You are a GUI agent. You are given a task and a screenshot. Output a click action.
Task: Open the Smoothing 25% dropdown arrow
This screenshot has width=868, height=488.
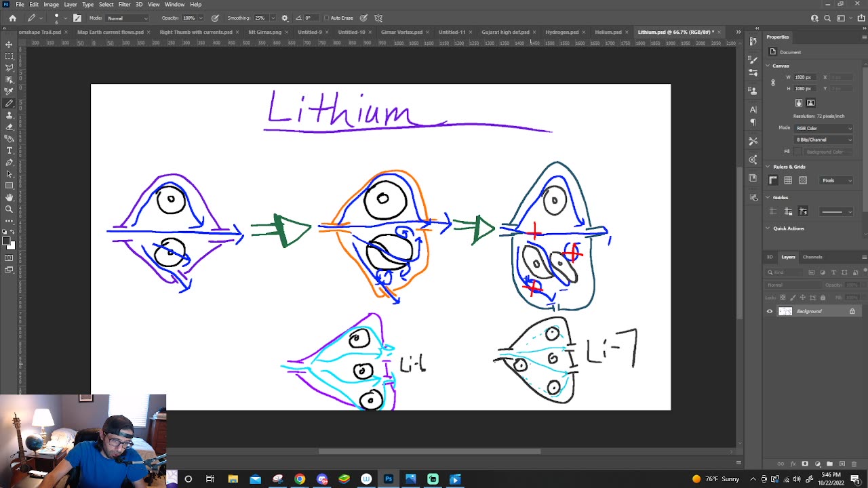273,18
